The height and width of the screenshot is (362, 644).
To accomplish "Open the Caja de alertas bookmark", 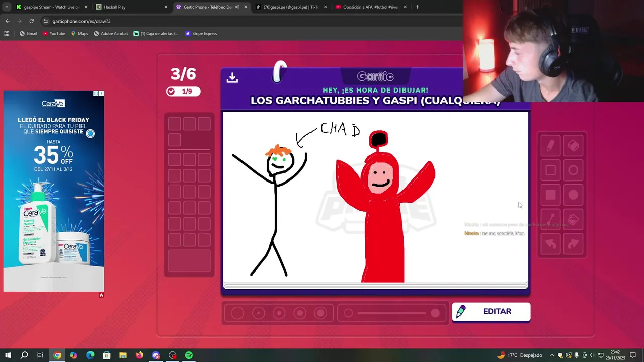I will coord(156,34).
